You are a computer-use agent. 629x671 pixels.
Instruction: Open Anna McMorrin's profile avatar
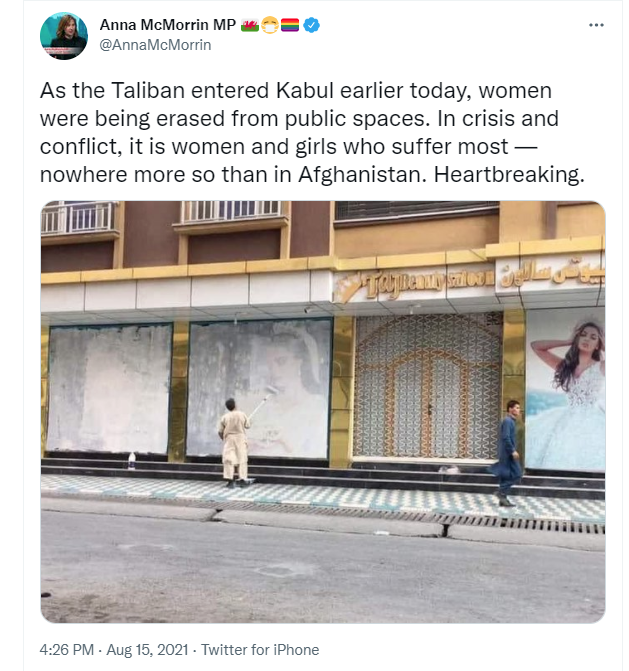tap(64, 36)
